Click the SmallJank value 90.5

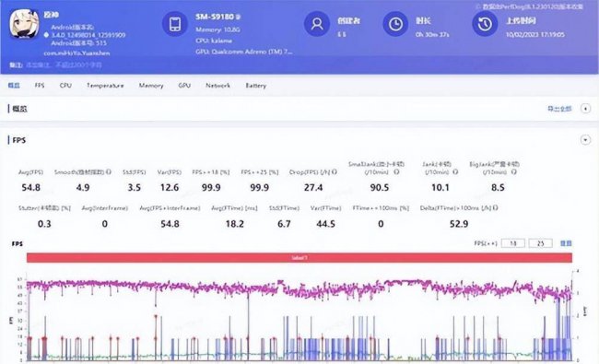tap(380, 188)
